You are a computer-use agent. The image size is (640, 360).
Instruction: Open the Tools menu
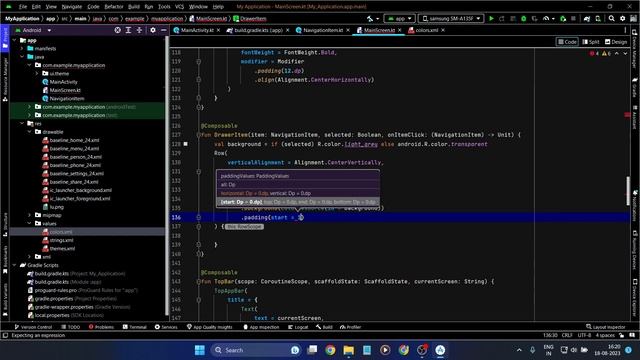click(164, 7)
